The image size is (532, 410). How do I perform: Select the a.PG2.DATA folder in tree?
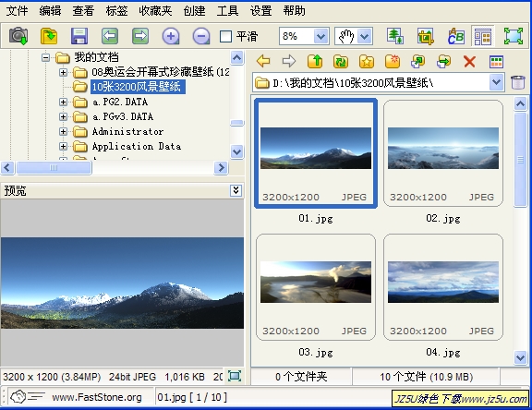120,102
